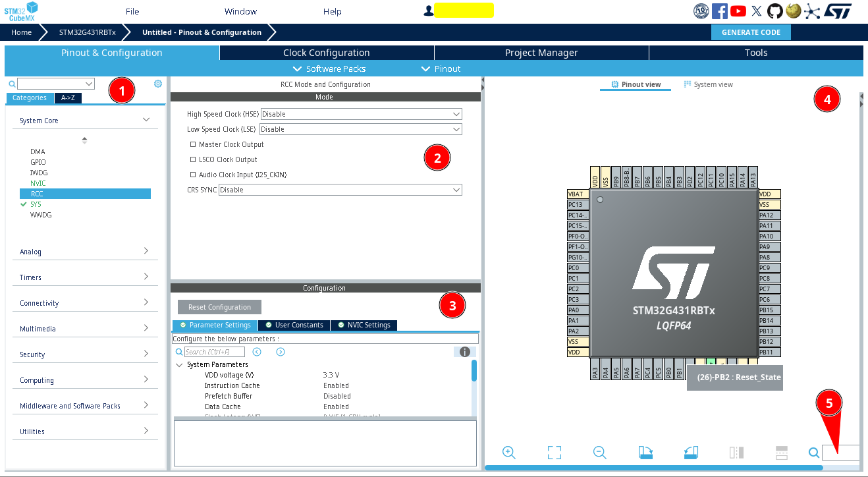Open the X social icon link
The height and width of the screenshot is (477, 868).
point(757,11)
